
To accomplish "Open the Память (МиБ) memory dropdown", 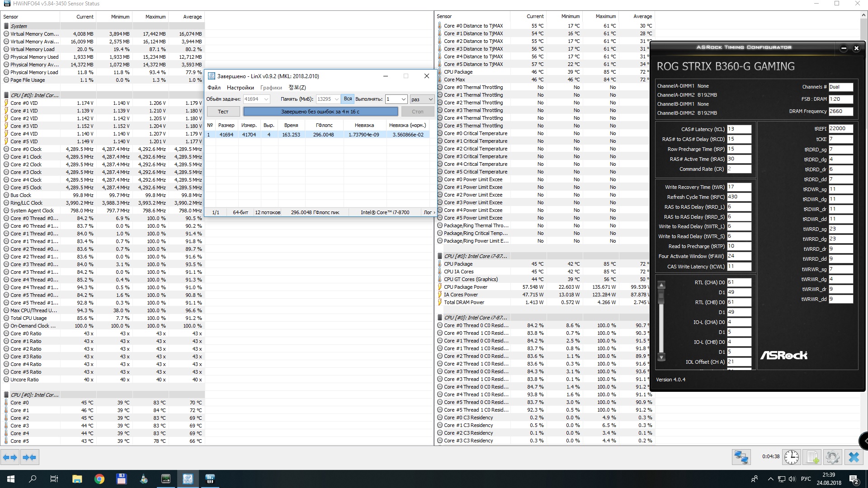I will click(337, 99).
